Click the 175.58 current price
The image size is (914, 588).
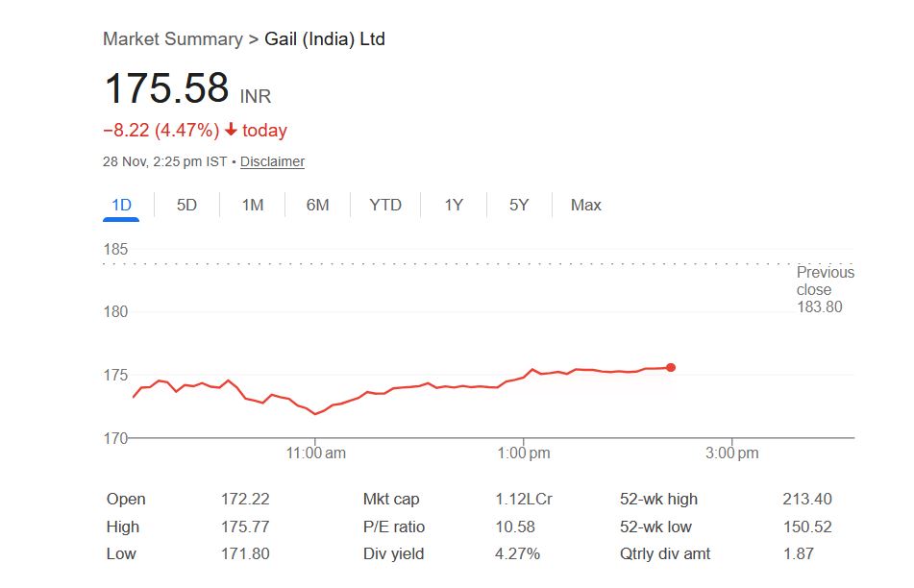click(x=166, y=88)
